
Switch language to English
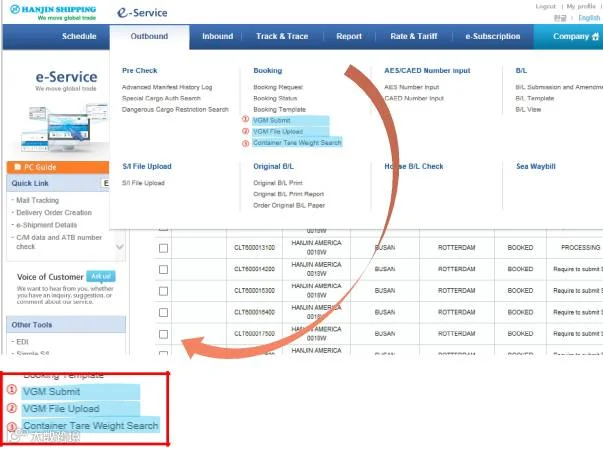pyautogui.click(x=589, y=18)
